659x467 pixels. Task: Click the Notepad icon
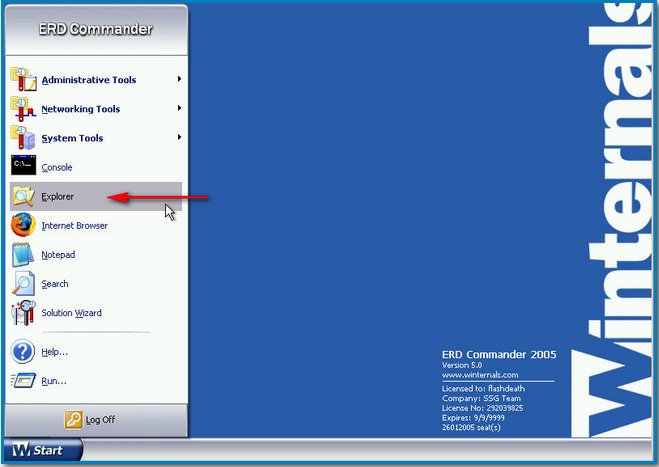(23, 254)
